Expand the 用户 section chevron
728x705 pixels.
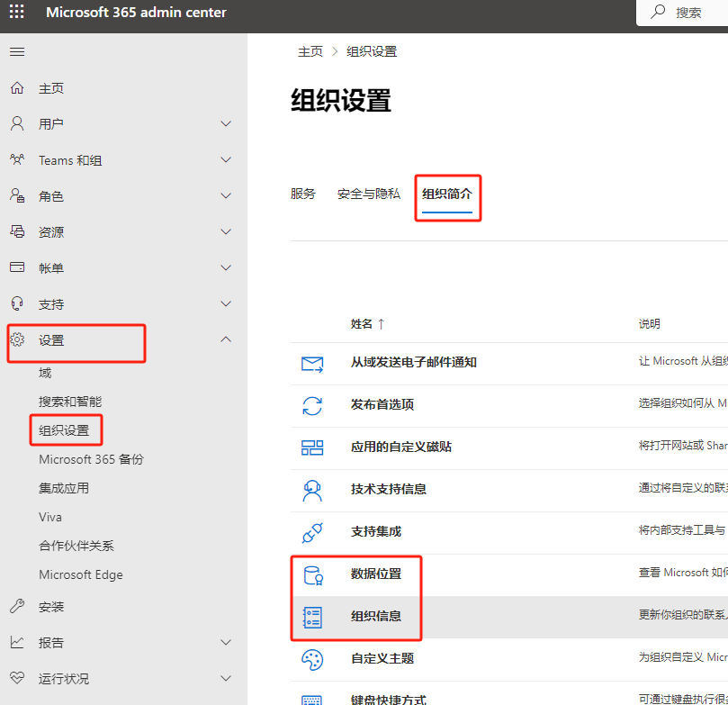pyautogui.click(x=226, y=123)
